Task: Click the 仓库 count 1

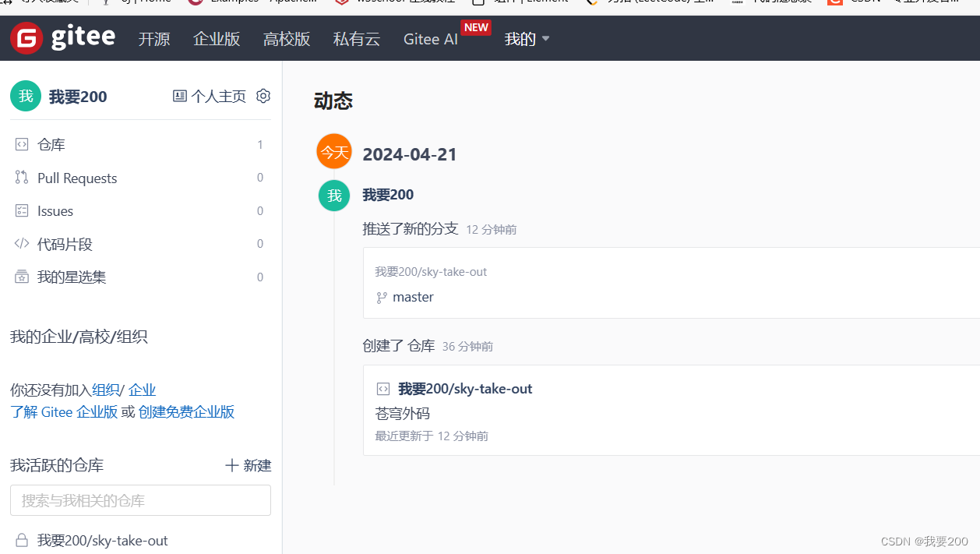Action: (260, 145)
